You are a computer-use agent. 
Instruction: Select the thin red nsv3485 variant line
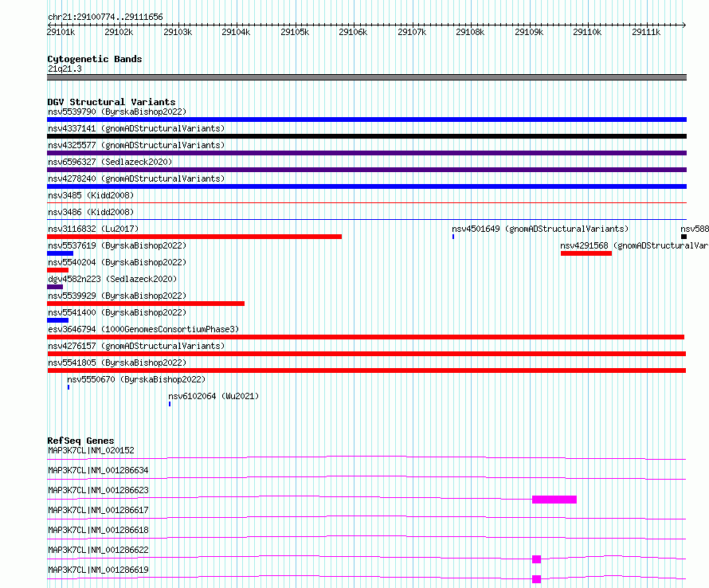[x=366, y=202]
